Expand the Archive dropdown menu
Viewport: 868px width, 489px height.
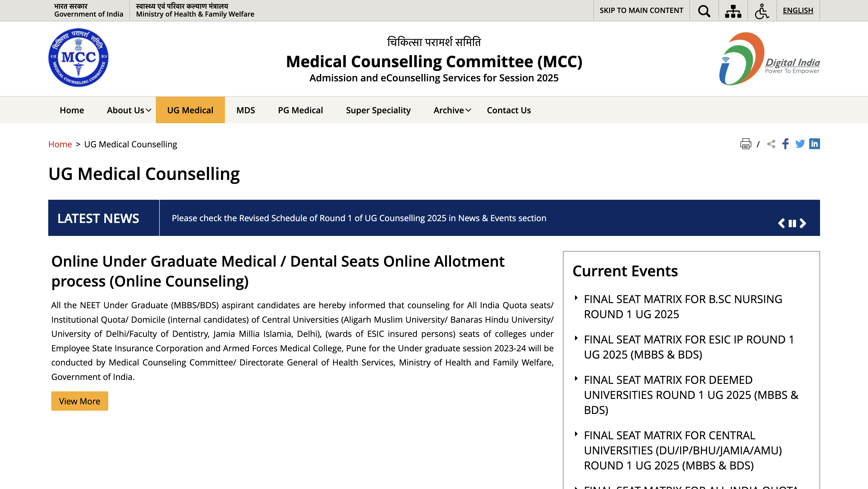[452, 110]
